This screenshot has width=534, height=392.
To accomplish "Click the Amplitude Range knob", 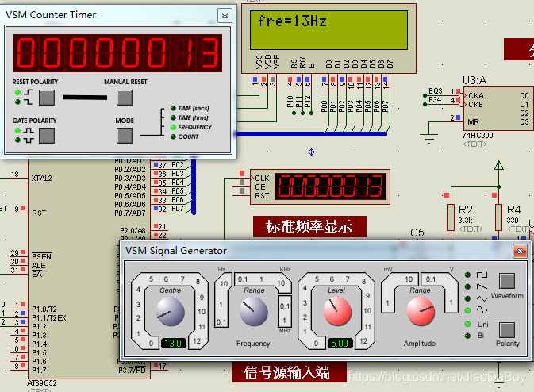I will click(421, 314).
